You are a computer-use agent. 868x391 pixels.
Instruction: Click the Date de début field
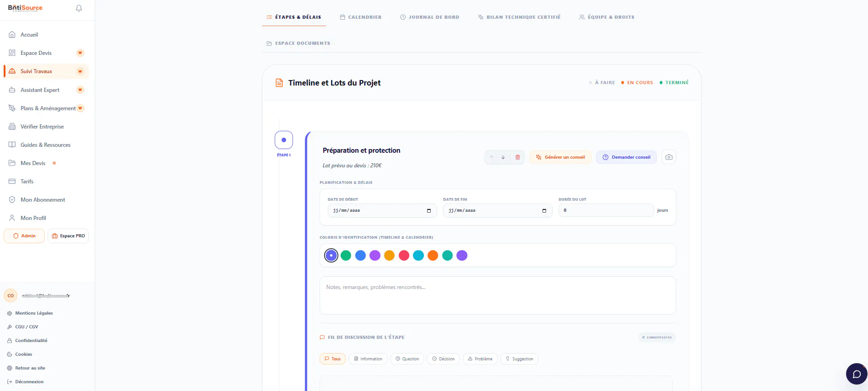pyautogui.click(x=382, y=210)
